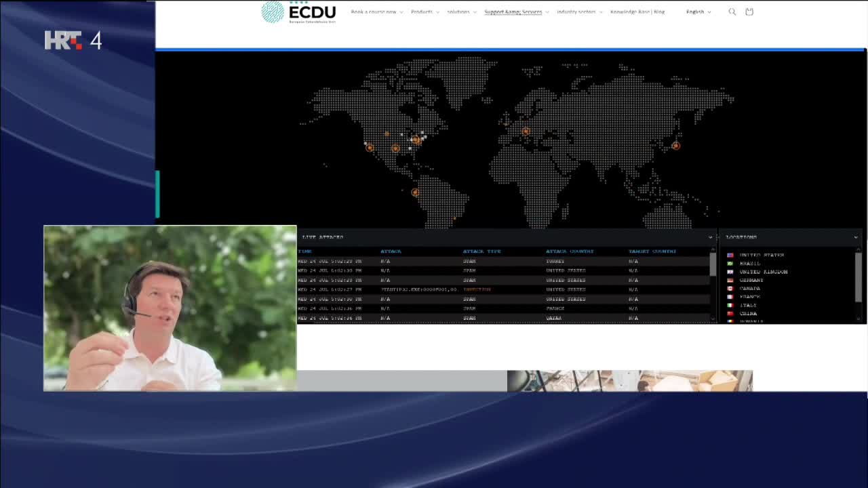Image resolution: width=868 pixels, height=488 pixels.
Task: Open the Support & Services menu
Action: [517, 12]
